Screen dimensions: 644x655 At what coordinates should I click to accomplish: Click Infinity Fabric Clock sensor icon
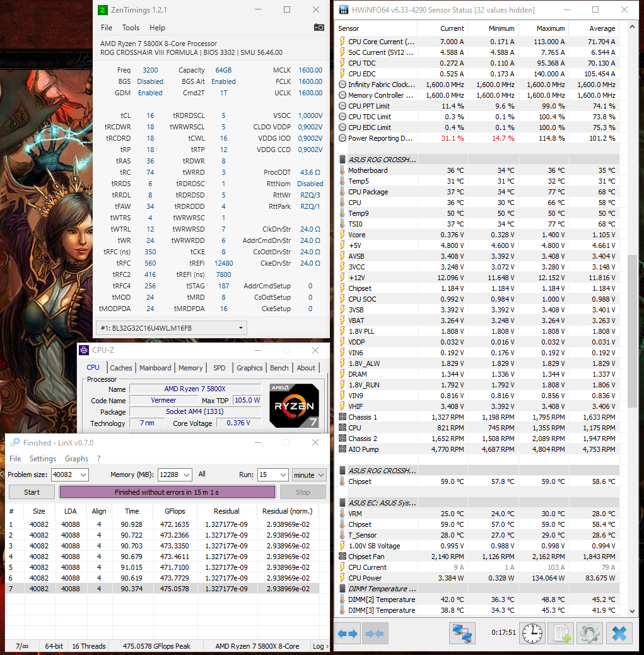[342, 85]
